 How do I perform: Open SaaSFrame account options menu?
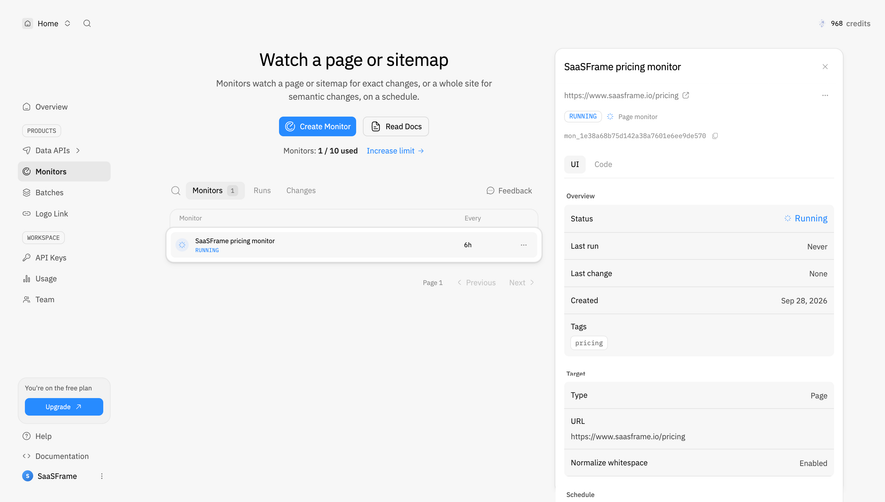102,476
